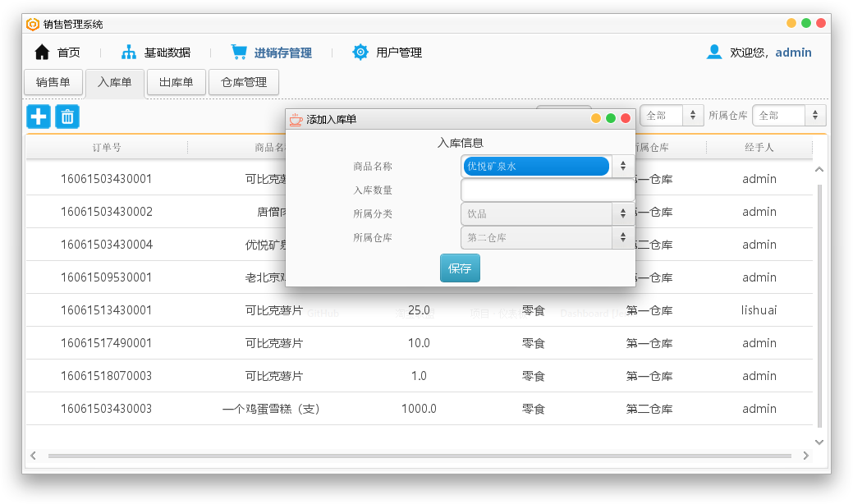This screenshot has width=853, height=504.
Task: Select order 16061503430001
Action: (107, 179)
